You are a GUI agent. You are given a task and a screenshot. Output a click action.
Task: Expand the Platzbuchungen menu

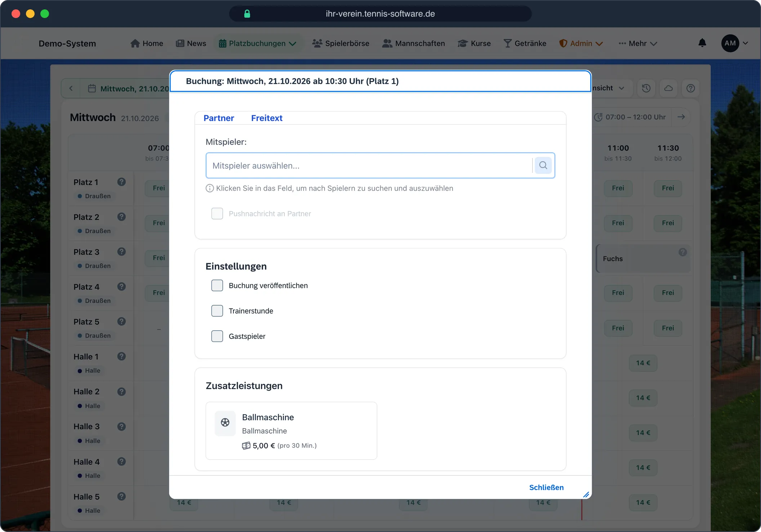[x=258, y=43]
